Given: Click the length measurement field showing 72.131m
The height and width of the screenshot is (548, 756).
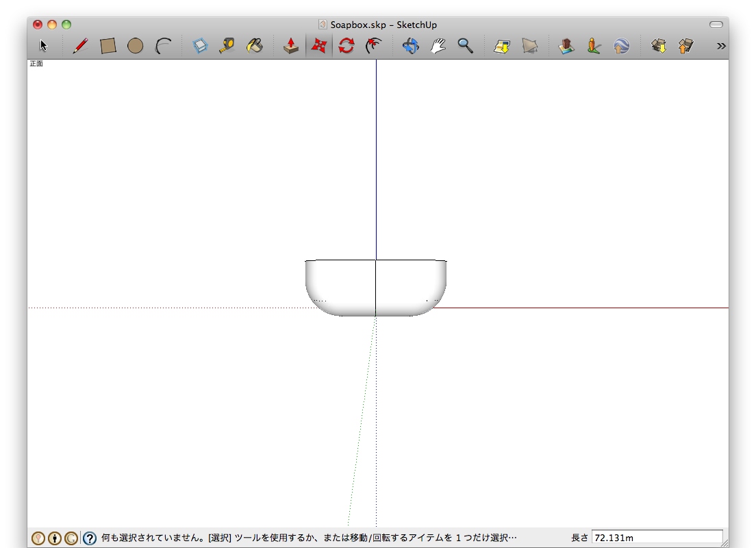Looking at the screenshot, I should pos(657,538).
